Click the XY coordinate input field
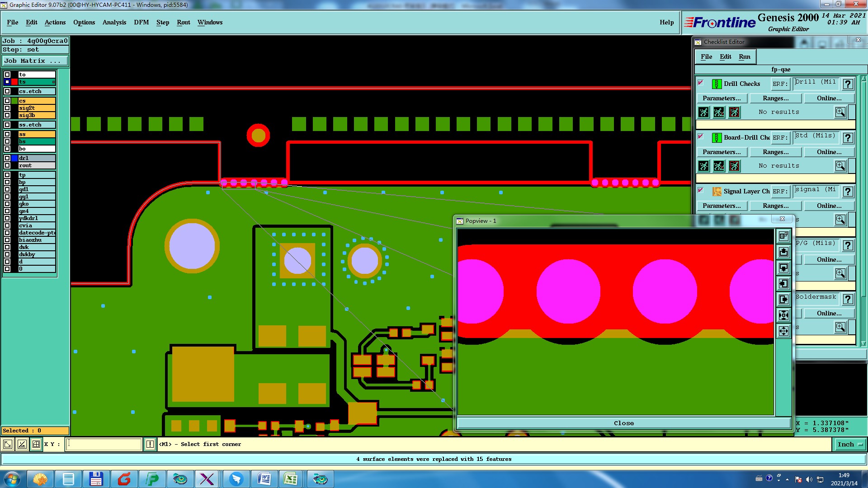The height and width of the screenshot is (488, 868). pos(104,444)
